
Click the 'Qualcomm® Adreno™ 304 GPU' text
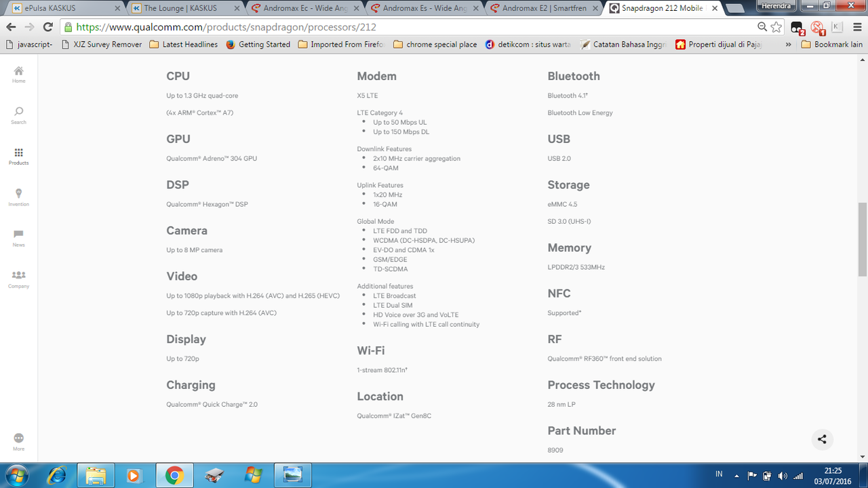[212, 159]
